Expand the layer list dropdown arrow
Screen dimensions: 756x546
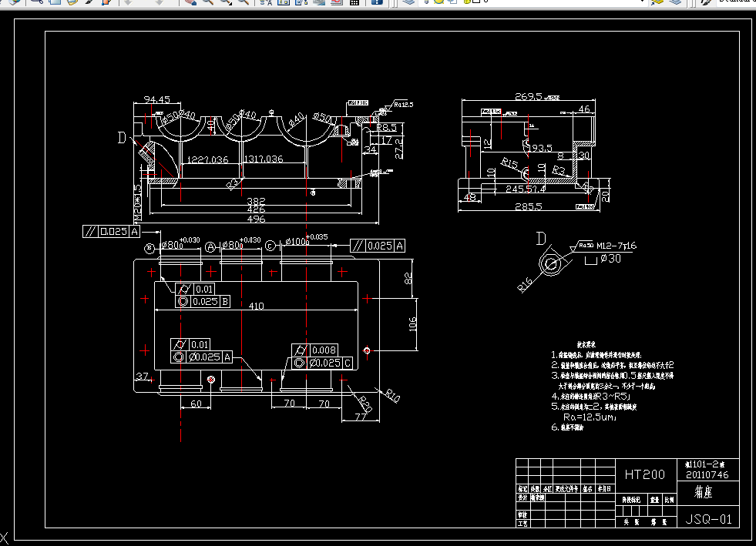(642, 2)
